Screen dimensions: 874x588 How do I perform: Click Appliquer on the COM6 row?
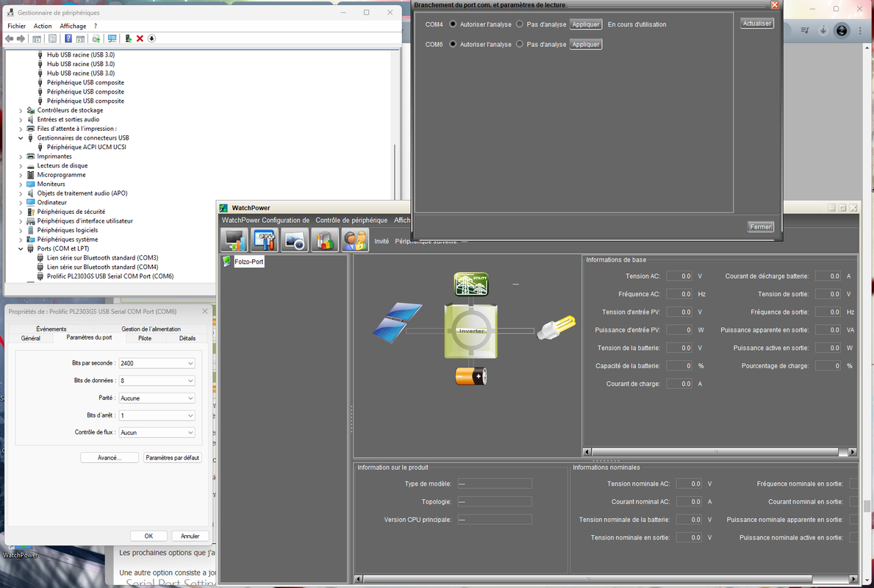[x=586, y=45]
